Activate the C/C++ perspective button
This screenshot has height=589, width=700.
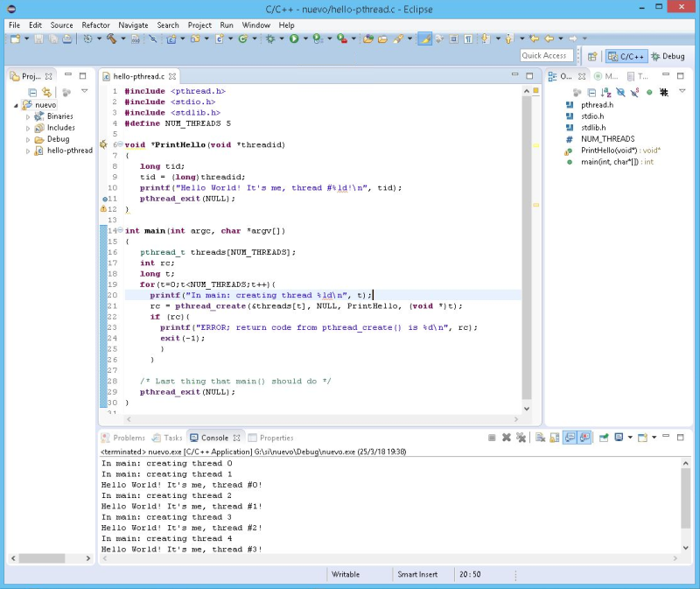point(627,56)
